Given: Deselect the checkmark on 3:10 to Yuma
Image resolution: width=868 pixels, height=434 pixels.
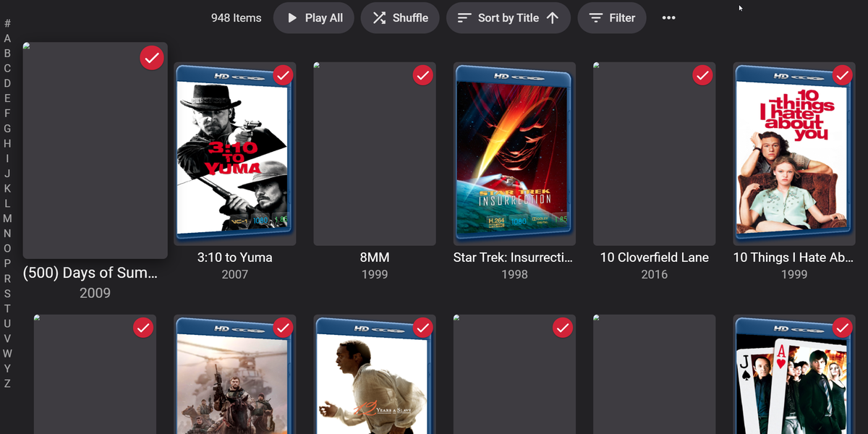Looking at the screenshot, I should [x=283, y=75].
